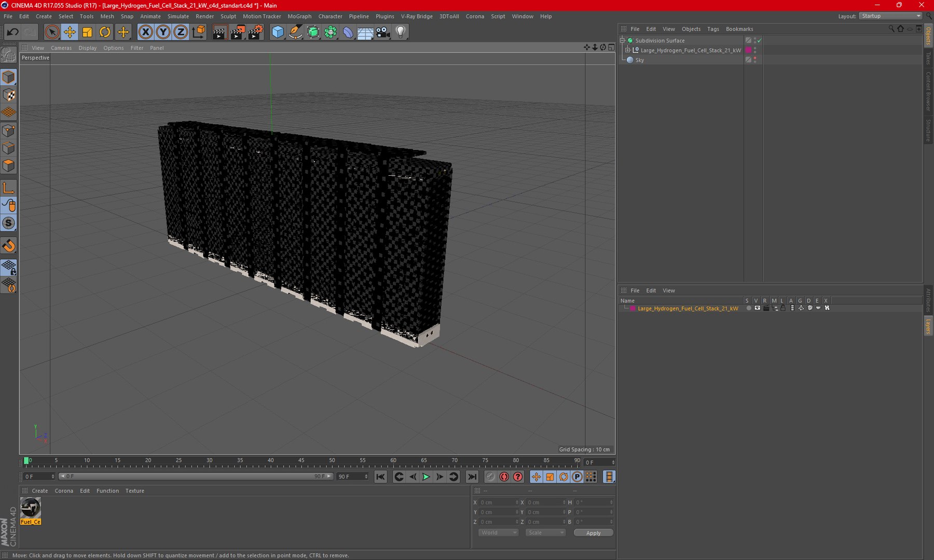Click the X position input field
Screen dimensions: 934x560
[498, 502]
